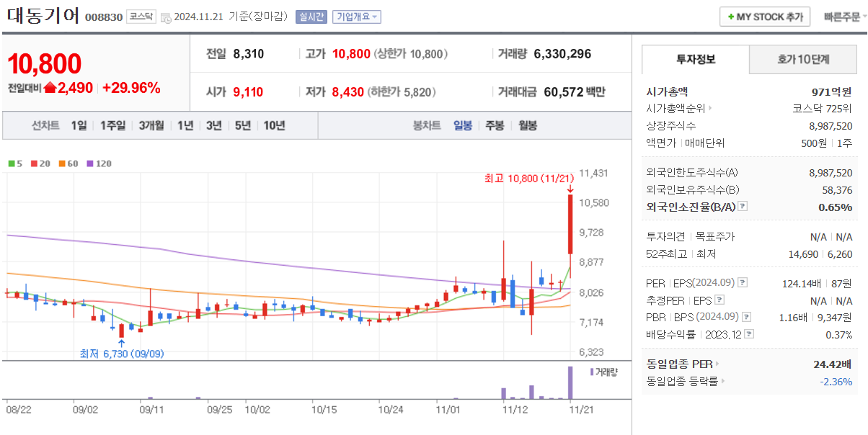Expand the 빠른주문 quick order menu

tap(845, 17)
